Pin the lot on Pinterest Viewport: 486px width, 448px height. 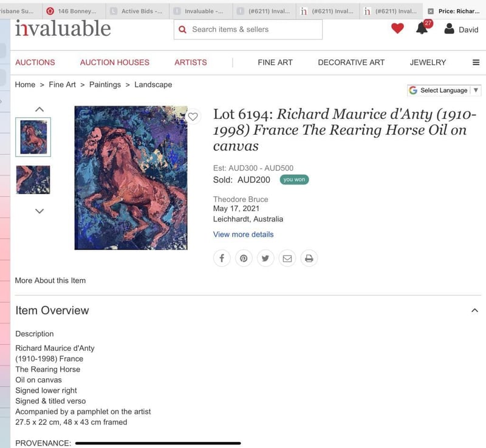click(x=244, y=258)
